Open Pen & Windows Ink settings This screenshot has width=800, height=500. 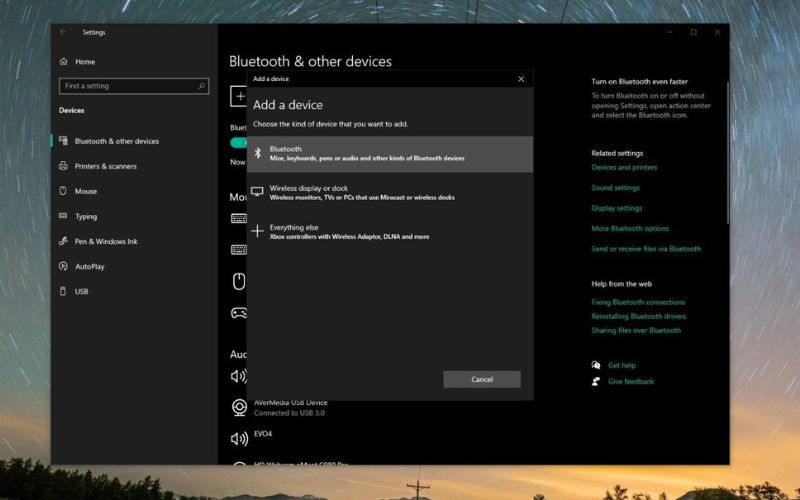(x=106, y=241)
